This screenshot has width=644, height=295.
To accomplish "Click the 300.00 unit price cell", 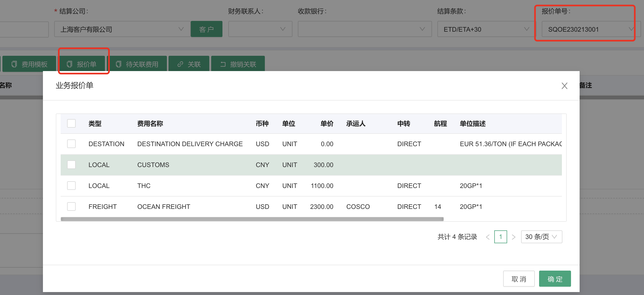I will [324, 165].
